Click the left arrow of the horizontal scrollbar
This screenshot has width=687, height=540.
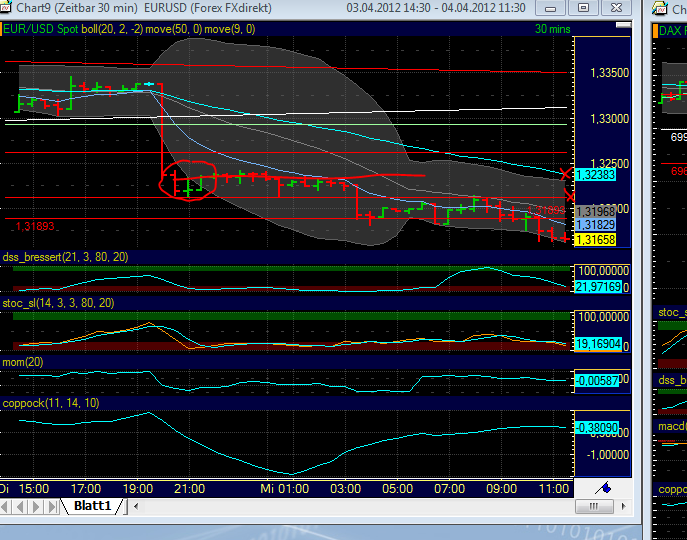pyautogui.click(x=136, y=506)
